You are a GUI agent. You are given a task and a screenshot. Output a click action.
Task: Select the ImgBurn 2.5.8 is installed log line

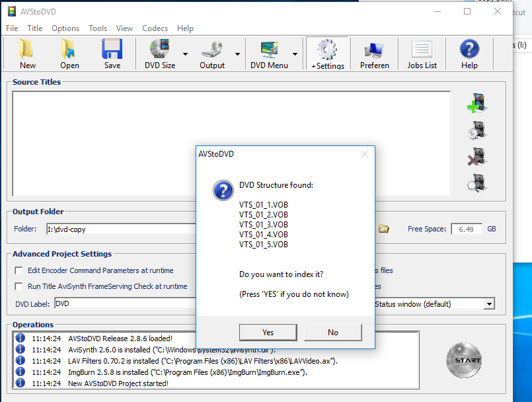click(188, 372)
